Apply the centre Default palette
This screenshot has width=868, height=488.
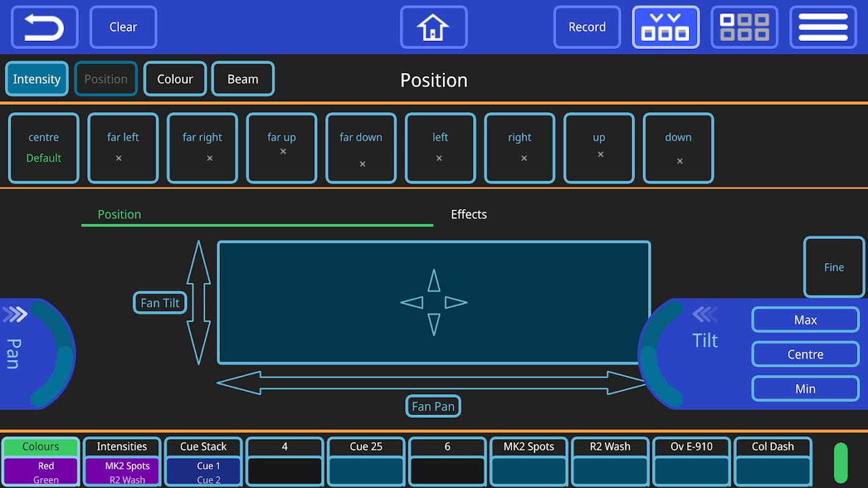pos(44,148)
